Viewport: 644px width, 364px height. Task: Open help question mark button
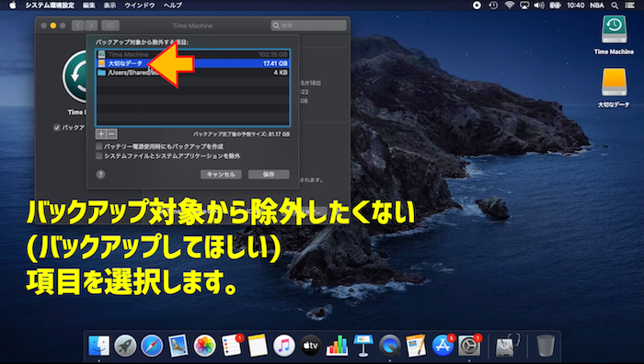pyautogui.click(x=100, y=175)
